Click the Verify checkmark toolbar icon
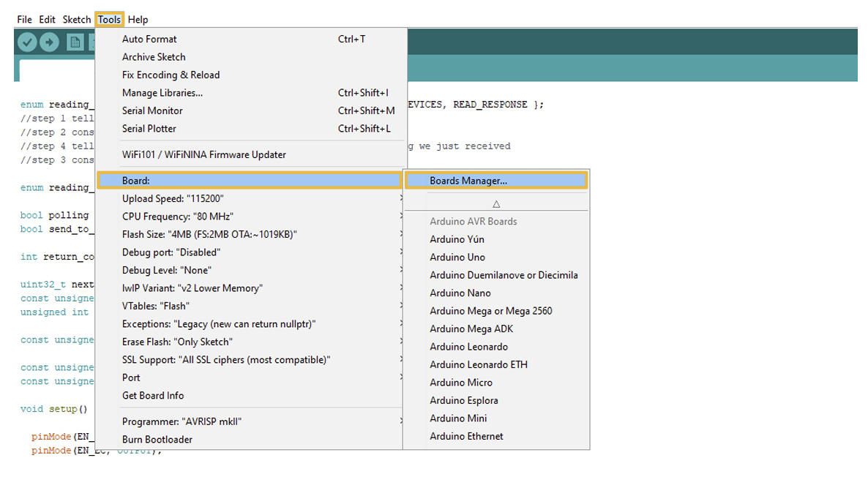The height and width of the screenshot is (477, 868). pyautogui.click(x=27, y=42)
